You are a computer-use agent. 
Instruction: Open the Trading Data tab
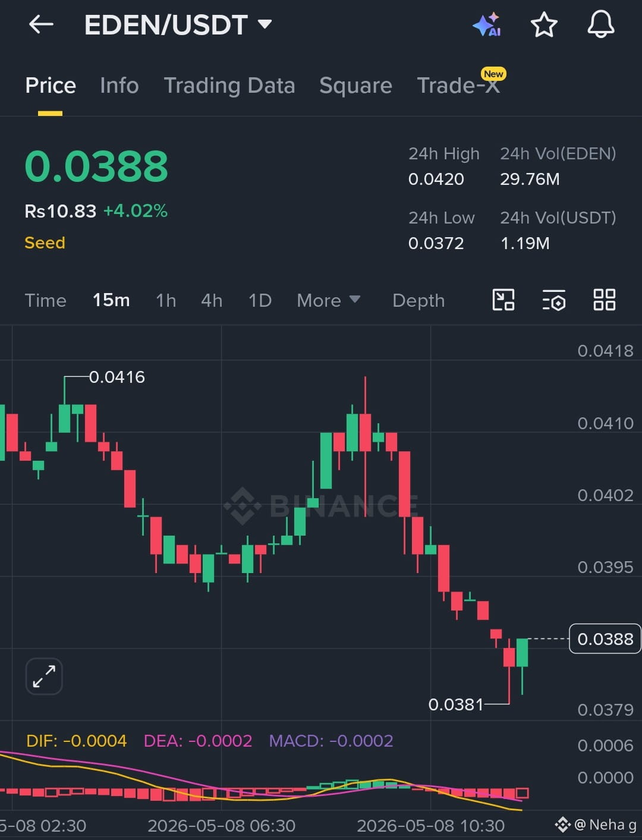[229, 86]
